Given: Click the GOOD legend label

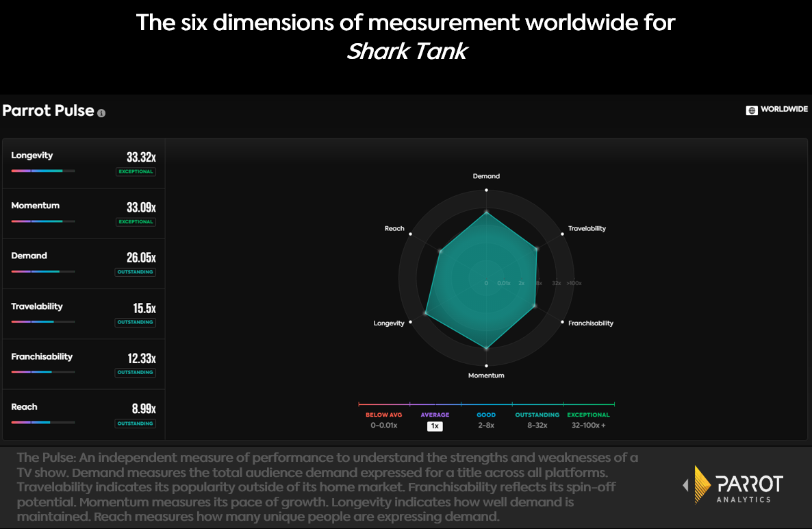Looking at the screenshot, I should [x=486, y=415].
